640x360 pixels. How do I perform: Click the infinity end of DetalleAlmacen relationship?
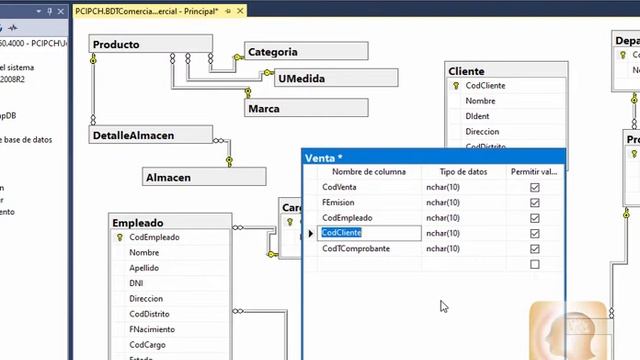[x=219, y=141]
